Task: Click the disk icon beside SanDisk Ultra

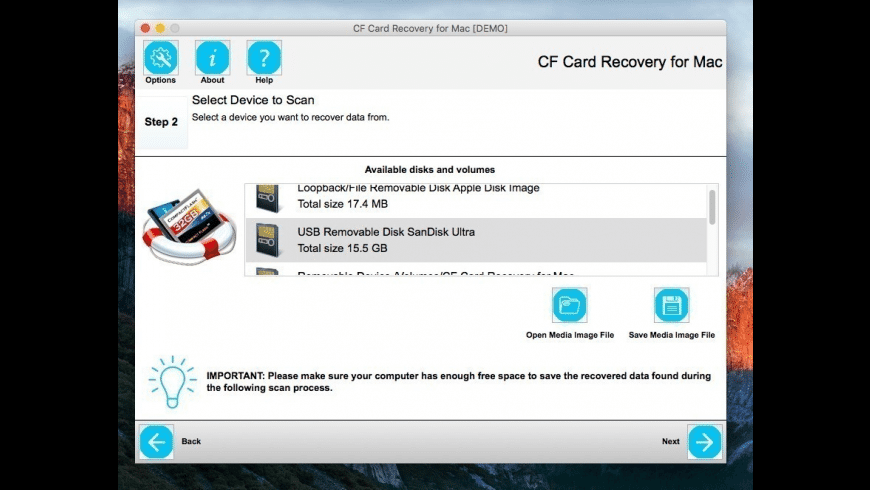Action: 267,240
